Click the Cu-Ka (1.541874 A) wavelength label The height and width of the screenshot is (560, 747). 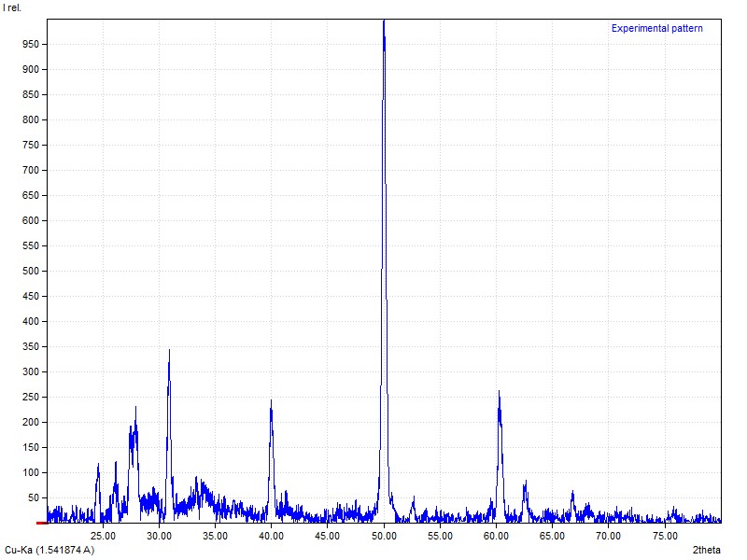click(x=49, y=550)
